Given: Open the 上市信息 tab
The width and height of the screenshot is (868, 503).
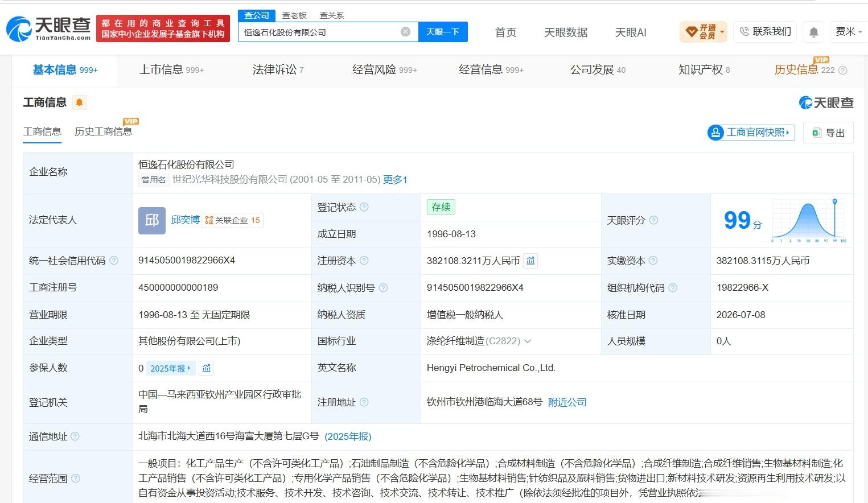Looking at the screenshot, I should (172, 70).
